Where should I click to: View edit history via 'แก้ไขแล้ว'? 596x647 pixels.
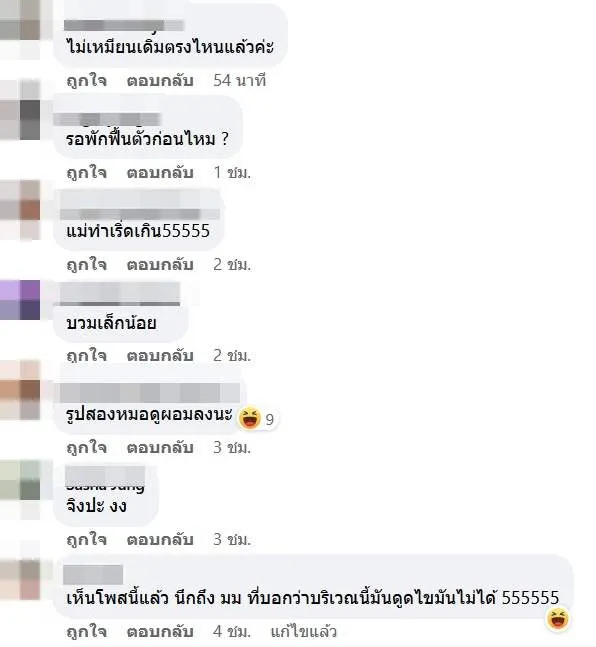coord(304,631)
